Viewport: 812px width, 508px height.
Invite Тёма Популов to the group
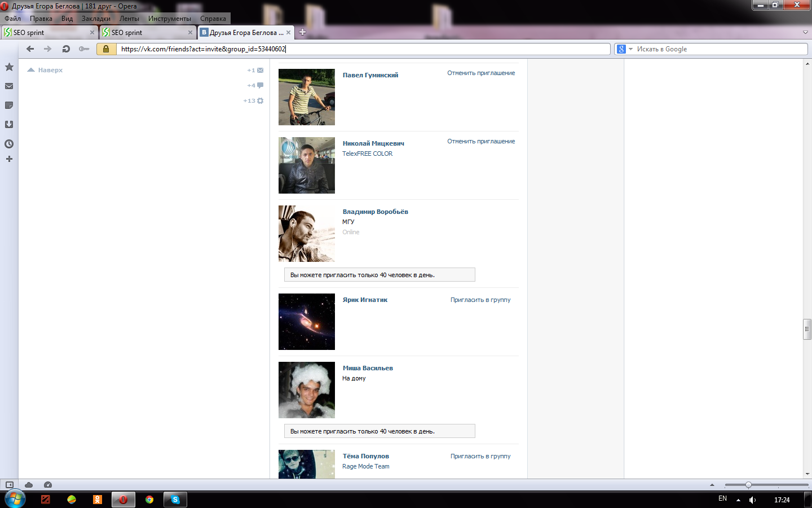click(x=480, y=456)
